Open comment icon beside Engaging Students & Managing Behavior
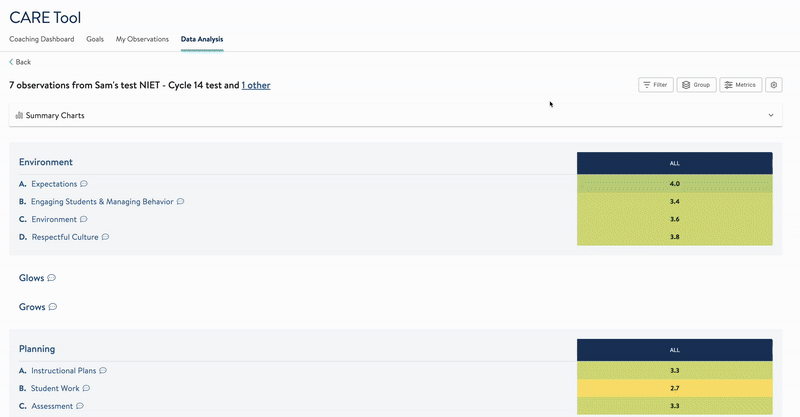The width and height of the screenshot is (800, 417). [180, 202]
